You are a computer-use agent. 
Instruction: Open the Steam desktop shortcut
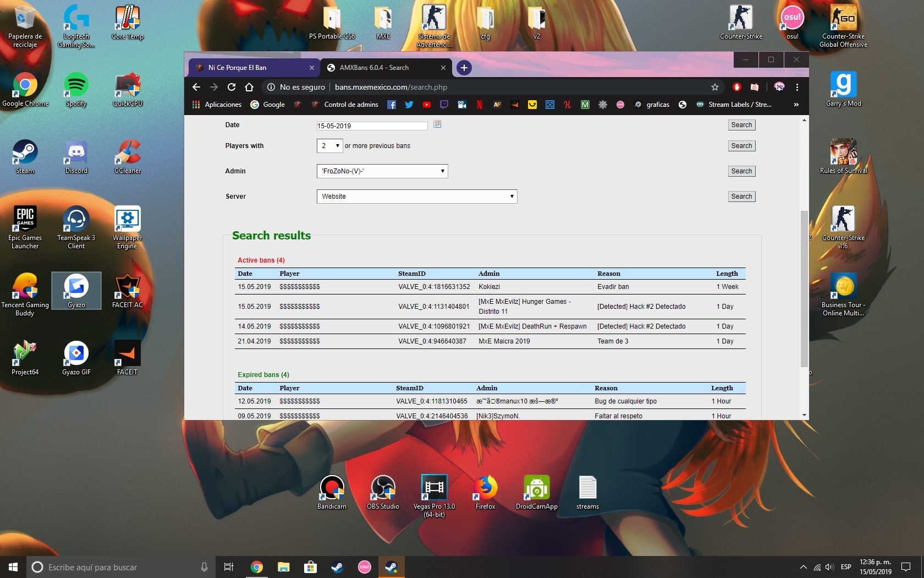25,157
